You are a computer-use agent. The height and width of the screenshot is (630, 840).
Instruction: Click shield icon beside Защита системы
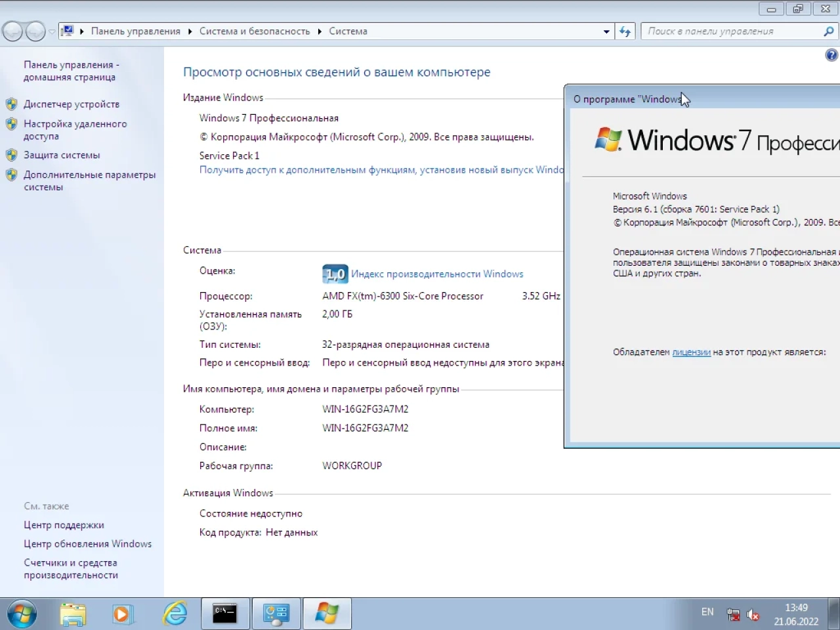(x=11, y=155)
